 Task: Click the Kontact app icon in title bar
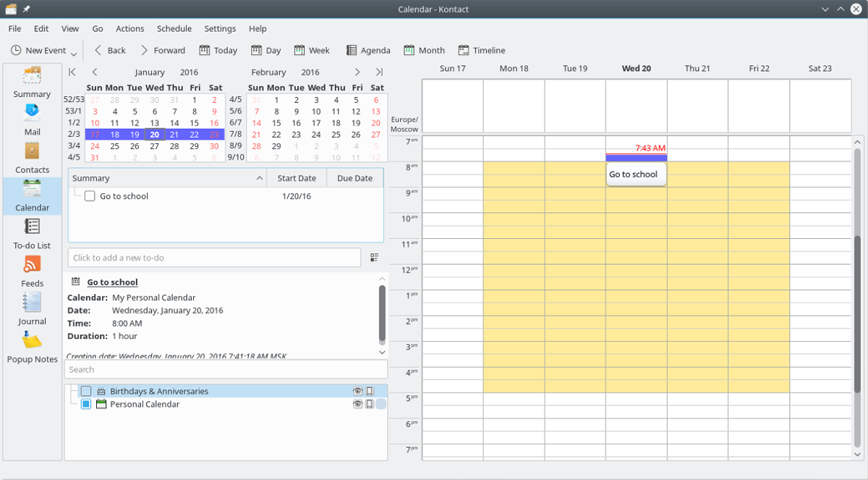10,9
